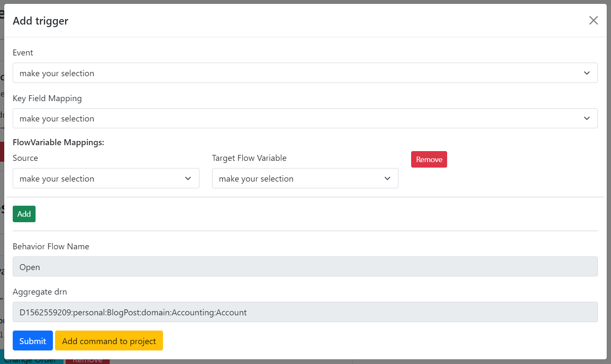This screenshot has height=364, width=611.
Task: Open the Key Field Mapping dropdown
Action: click(x=305, y=119)
